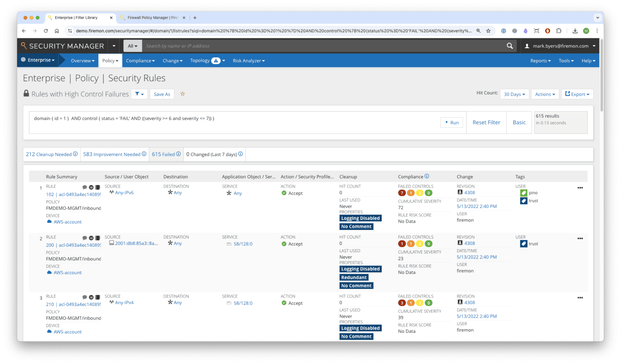Click the red severity 7 failed-controls badge
The width and height of the screenshot is (621, 364).
pyautogui.click(x=401, y=193)
